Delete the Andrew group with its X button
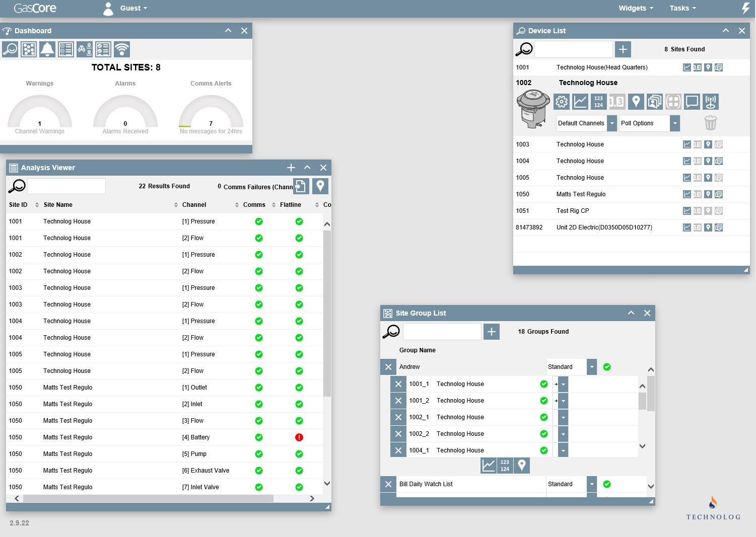The width and height of the screenshot is (756, 537). 388,367
